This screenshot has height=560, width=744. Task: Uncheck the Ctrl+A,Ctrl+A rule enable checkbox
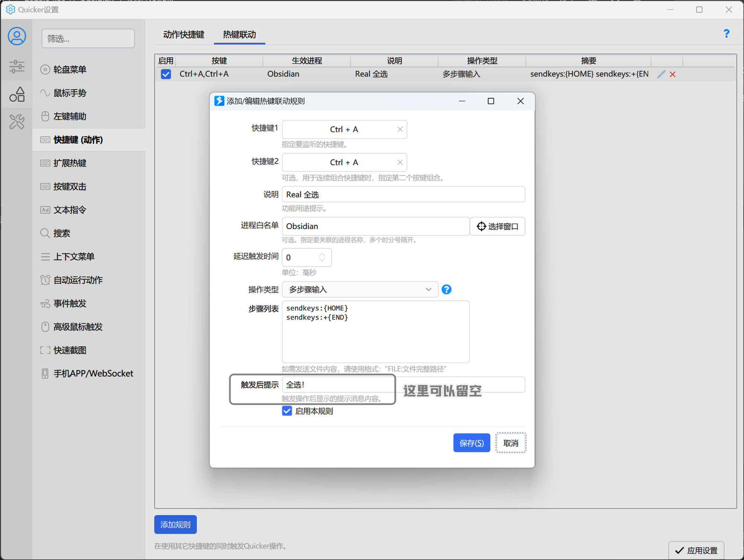point(166,74)
